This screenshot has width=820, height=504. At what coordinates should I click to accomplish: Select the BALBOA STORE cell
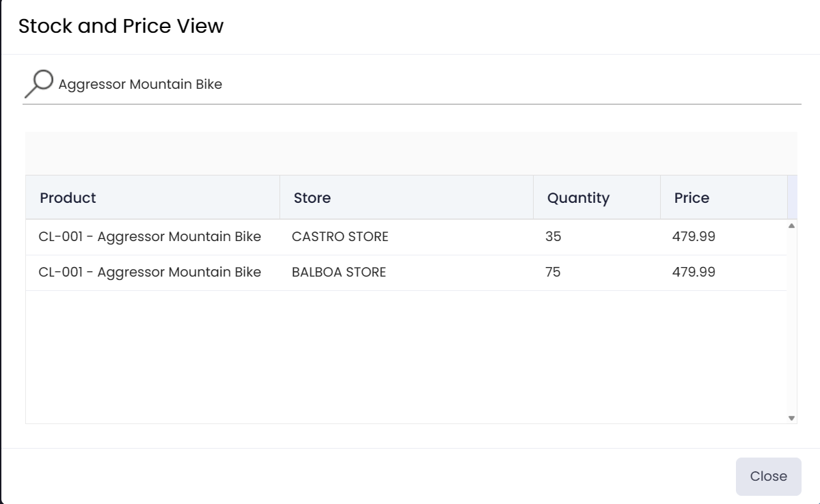point(339,272)
